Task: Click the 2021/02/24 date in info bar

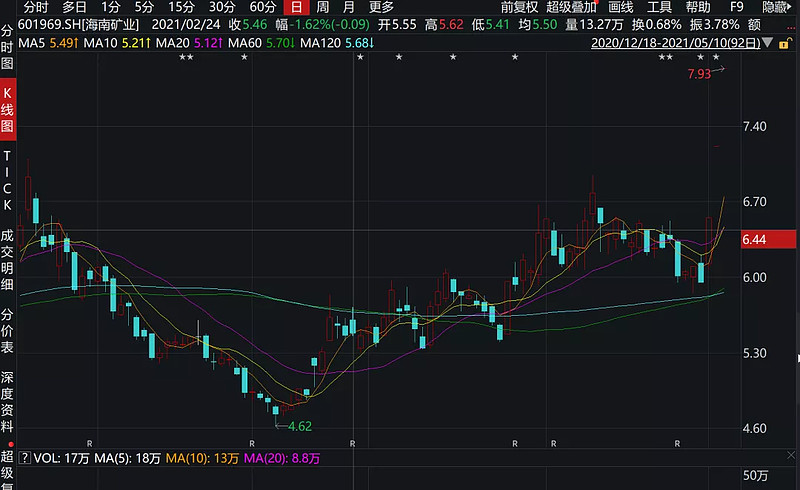Action: click(186, 24)
